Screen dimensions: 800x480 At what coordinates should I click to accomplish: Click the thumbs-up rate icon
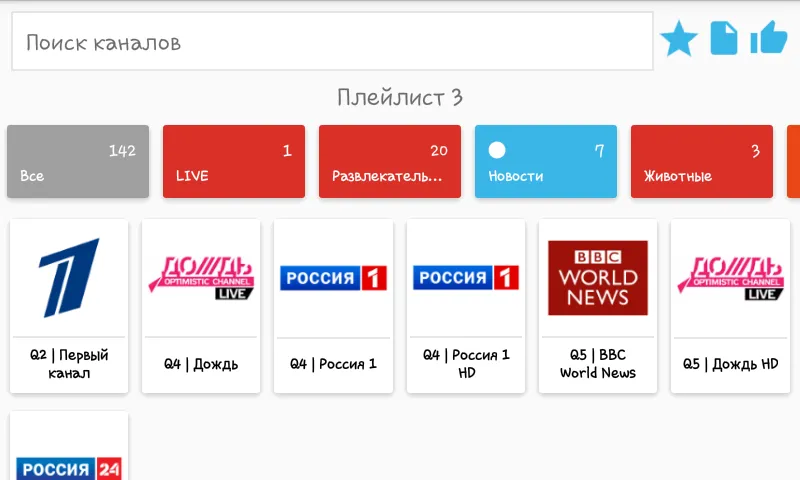coord(768,38)
